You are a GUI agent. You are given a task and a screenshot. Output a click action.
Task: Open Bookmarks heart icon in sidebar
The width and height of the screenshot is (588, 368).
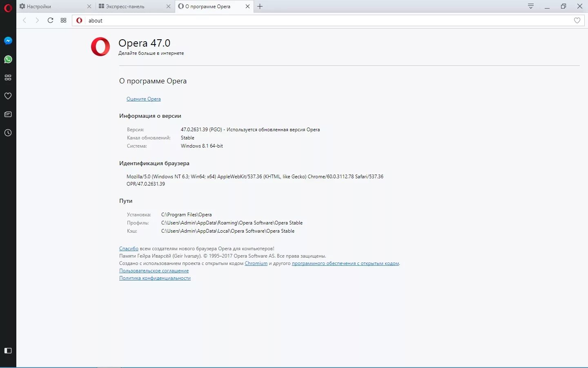[x=8, y=96]
